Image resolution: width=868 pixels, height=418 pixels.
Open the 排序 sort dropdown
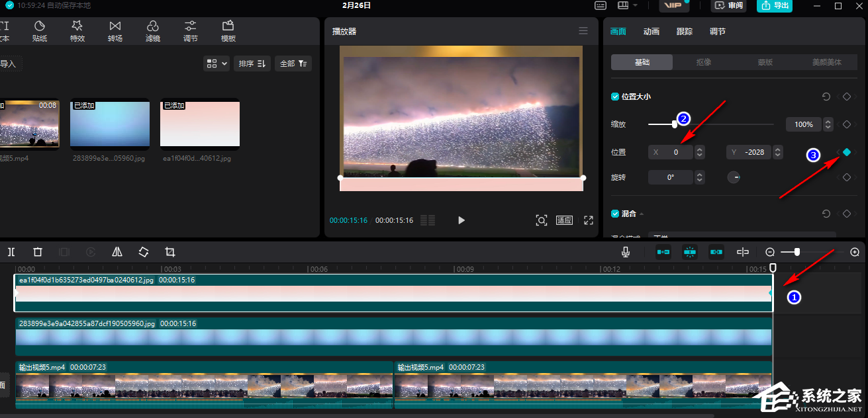click(252, 63)
